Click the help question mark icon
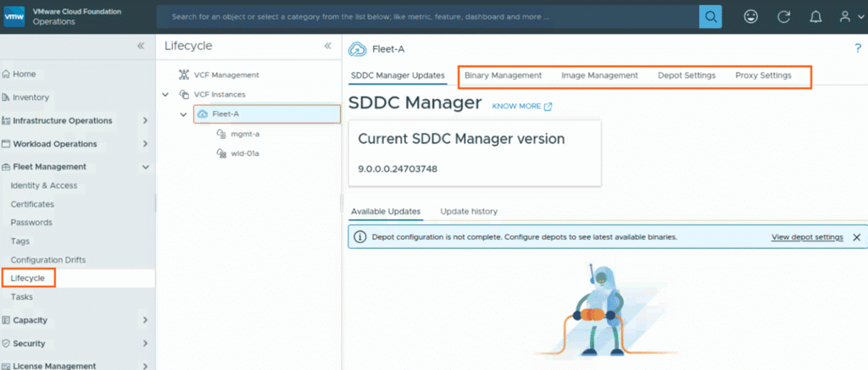The height and width of the screenshot is (370, 868). tap(857, 48)
